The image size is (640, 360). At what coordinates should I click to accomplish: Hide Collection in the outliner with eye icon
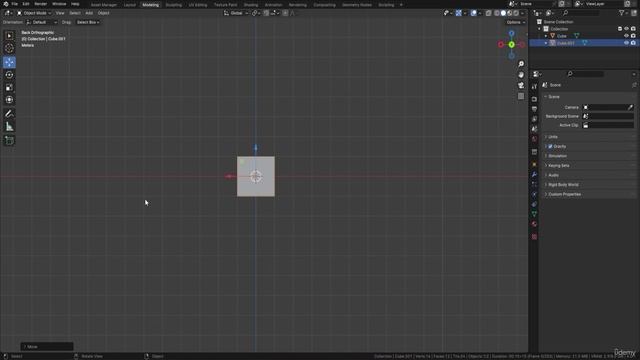click(x=626, y=29)
